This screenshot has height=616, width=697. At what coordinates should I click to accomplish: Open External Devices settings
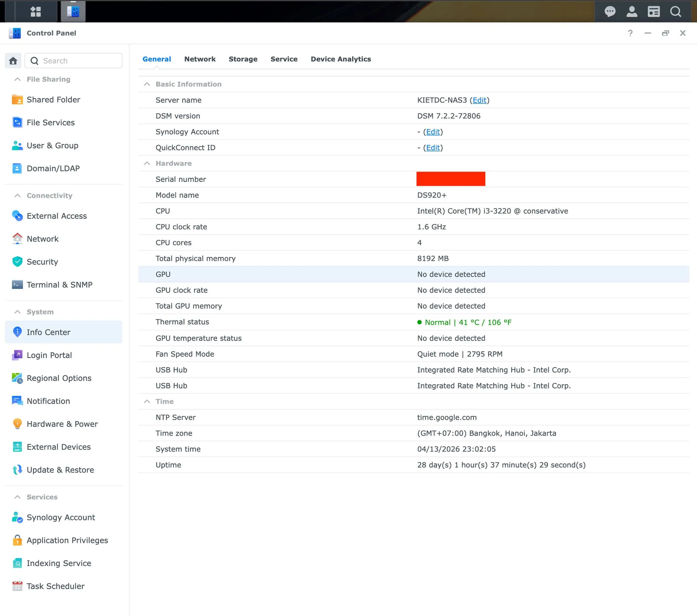64,447
